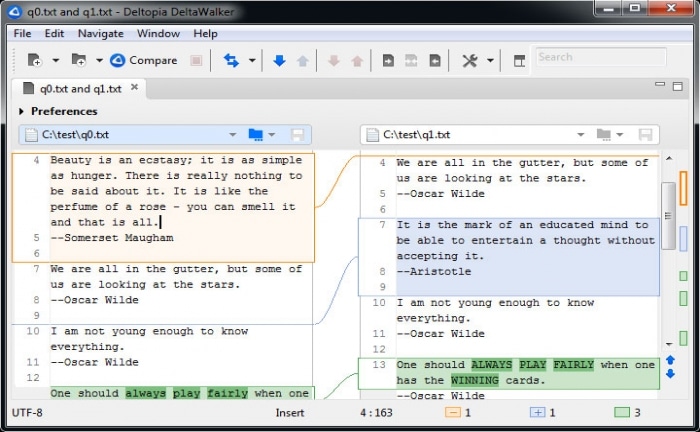This screenshot has width=700, height=432.
Task: Open the C:\test\q0.txt path dropdown
Action: pyautogui.click(x=233, y=134)
